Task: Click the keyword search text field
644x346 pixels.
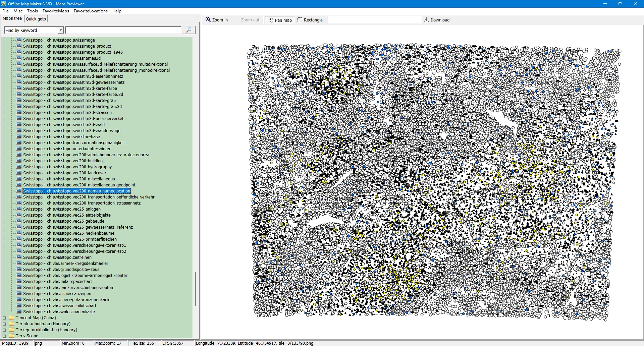Action: click(x=123, y=30)
